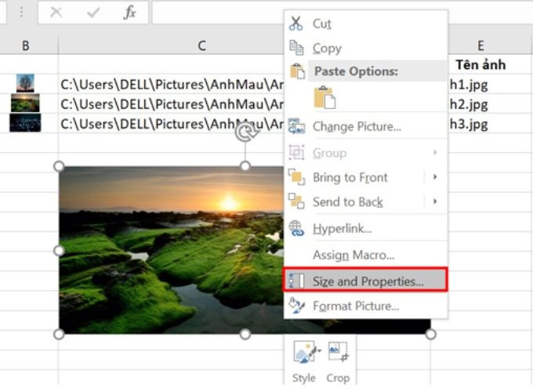Click the Size and Properties icon
The width and height of the screenshot is (533, 392).
(x=296, y=281)
